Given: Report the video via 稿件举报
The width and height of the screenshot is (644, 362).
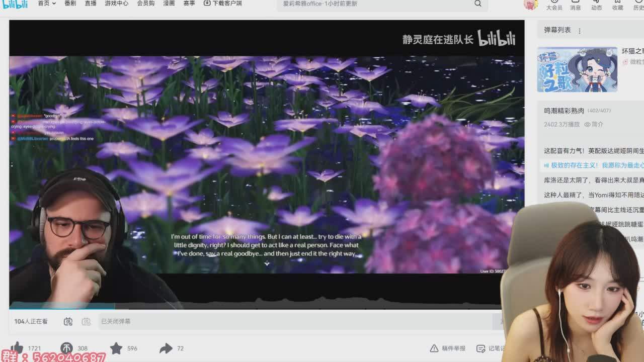Looking at the screenshot, I should point(448,348).
